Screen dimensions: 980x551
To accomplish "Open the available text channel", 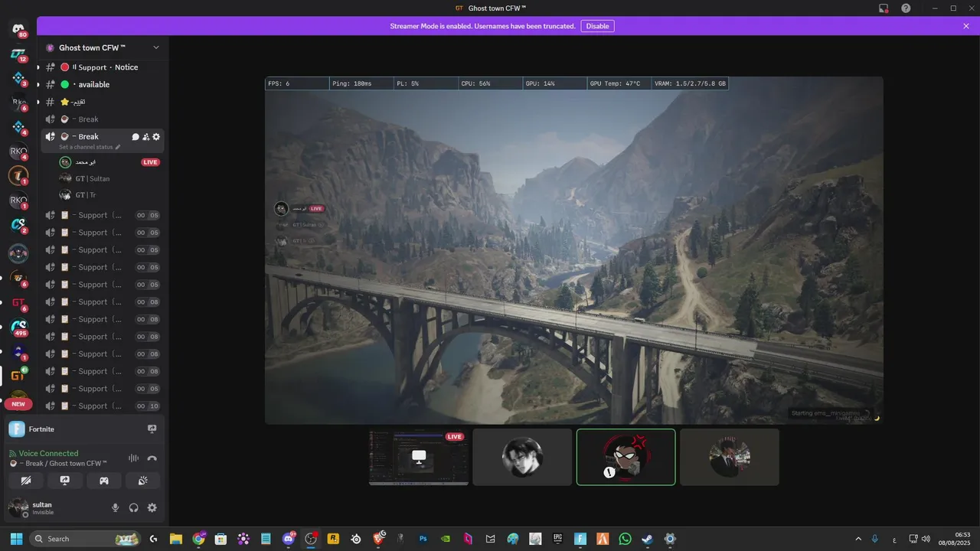I will pyautogui.click(x=103, y=84).
